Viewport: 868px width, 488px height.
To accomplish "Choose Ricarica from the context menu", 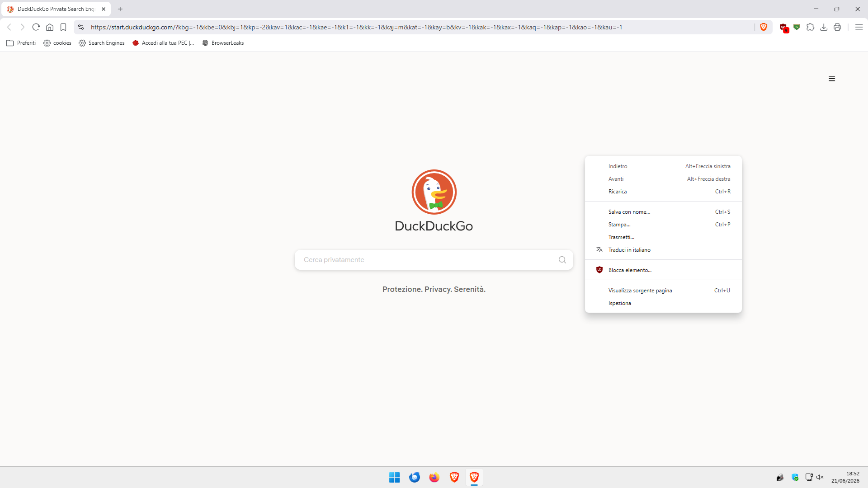I will click(x=663, y=192).
